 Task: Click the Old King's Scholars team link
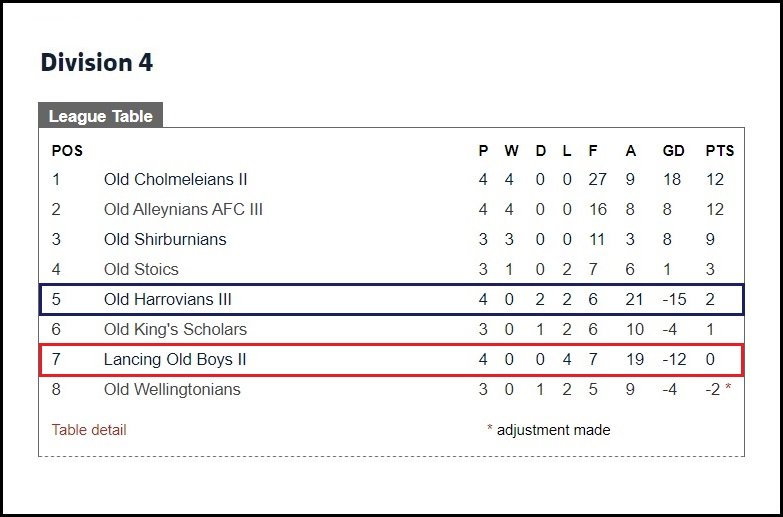(175, 329)
